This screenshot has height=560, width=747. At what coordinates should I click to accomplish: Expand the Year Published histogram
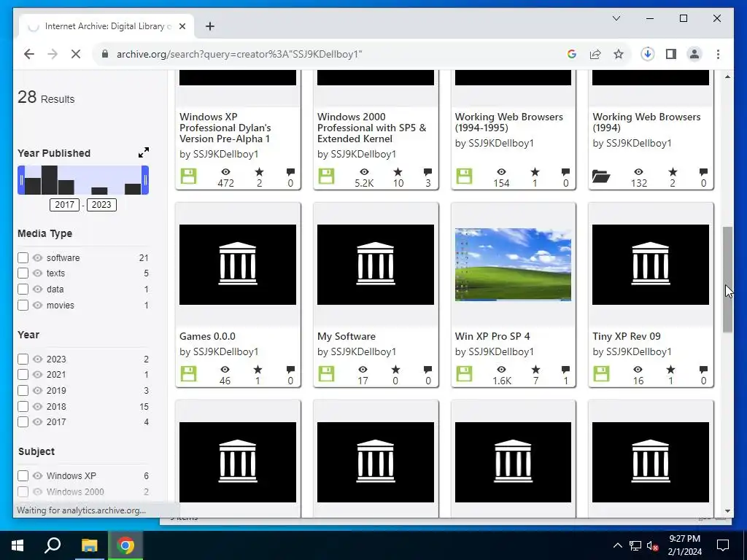pos(144,152)
